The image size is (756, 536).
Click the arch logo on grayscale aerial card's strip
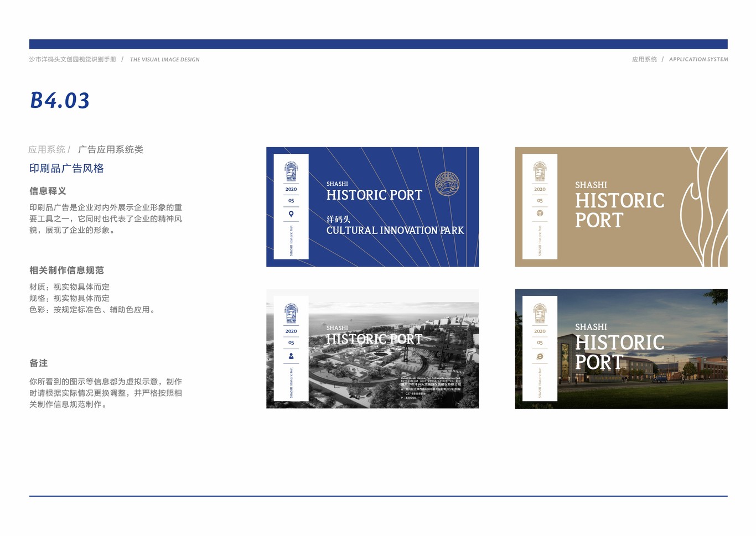coord(291,314)
